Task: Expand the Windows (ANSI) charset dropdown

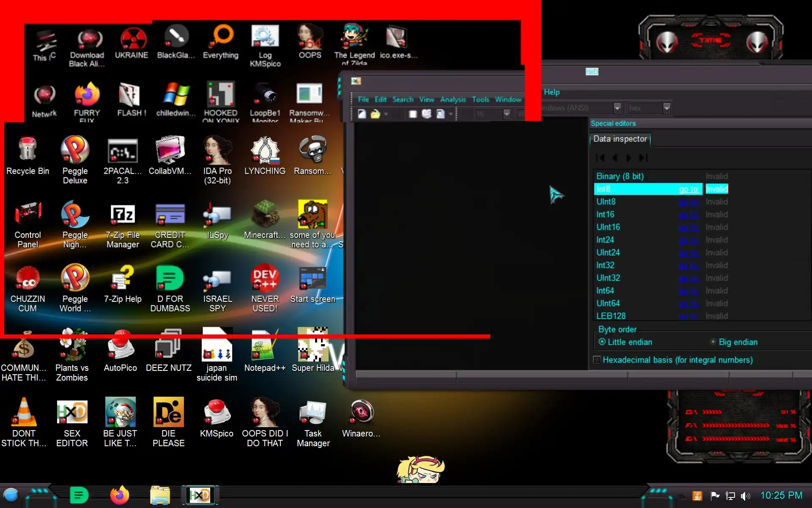Action: tap(617, 108)
